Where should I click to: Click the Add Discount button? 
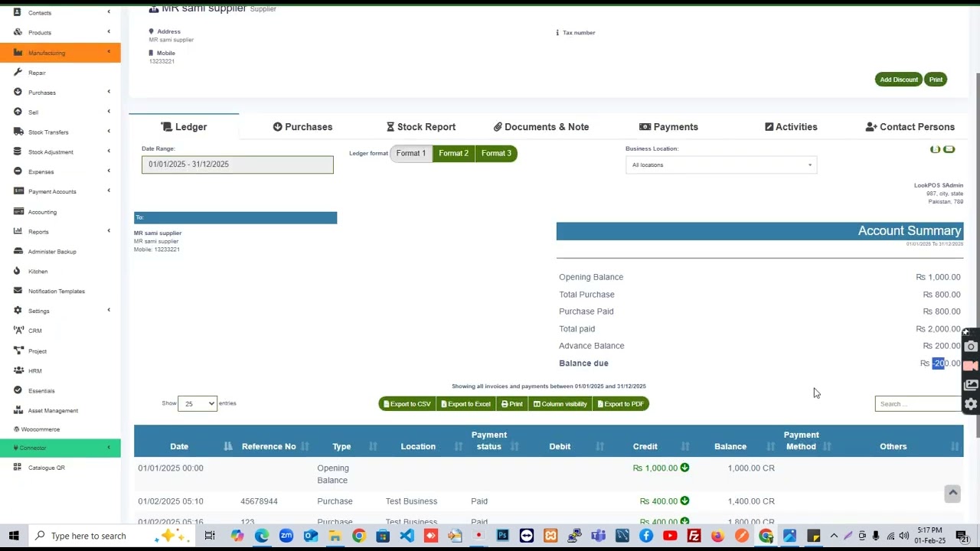point(899,80)
